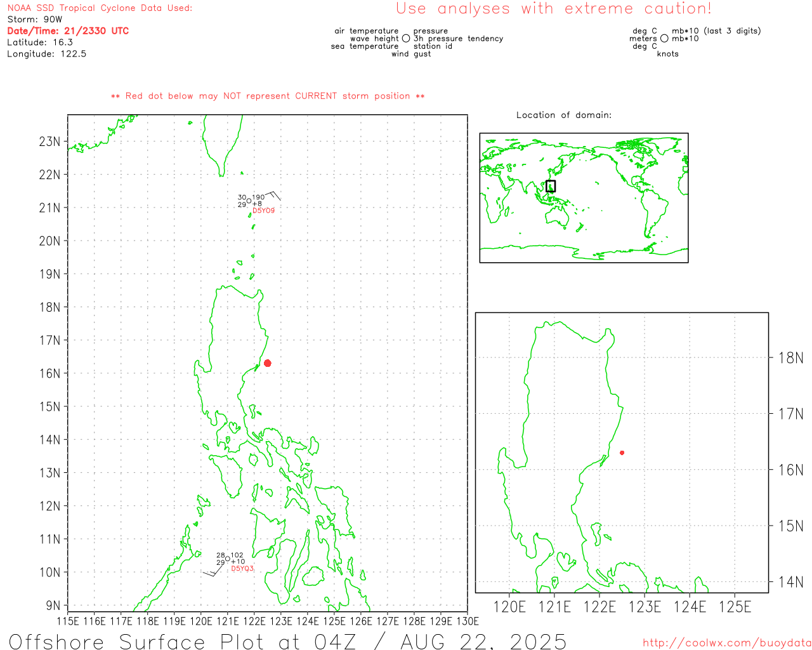Click the knots unit legend label

668,54
